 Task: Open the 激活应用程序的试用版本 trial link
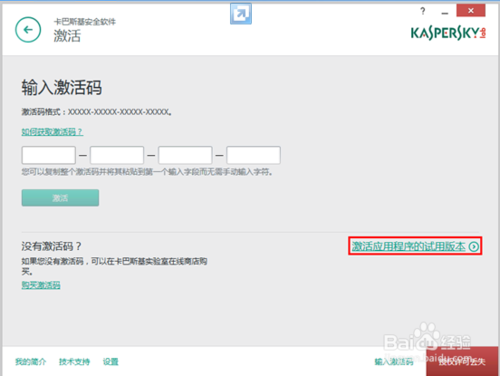[409, 246]
